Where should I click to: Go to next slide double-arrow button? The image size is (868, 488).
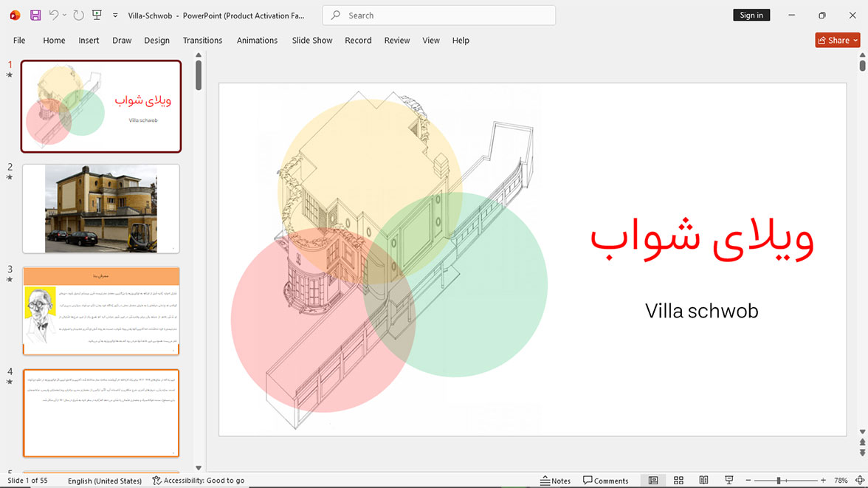tap(862, 453)
